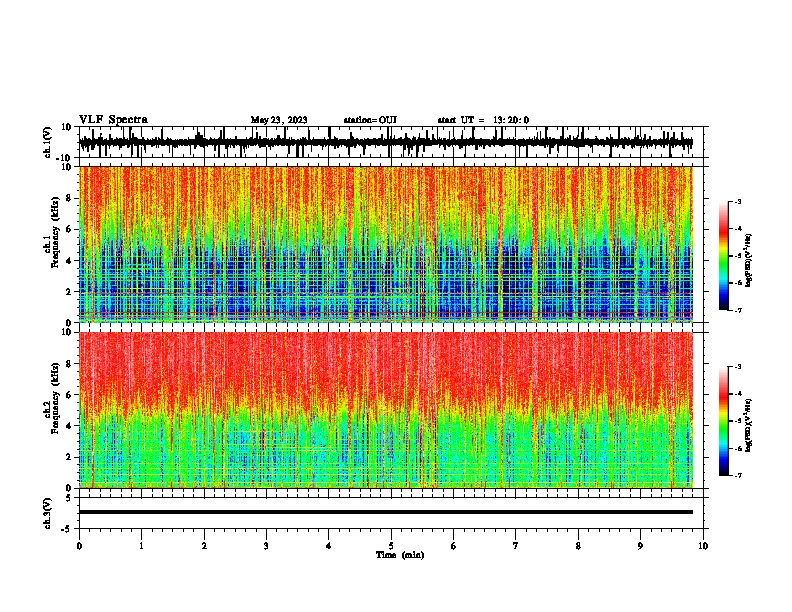Click the "8" kHz tick label of ch.1 spectrogram

point(69,198)
